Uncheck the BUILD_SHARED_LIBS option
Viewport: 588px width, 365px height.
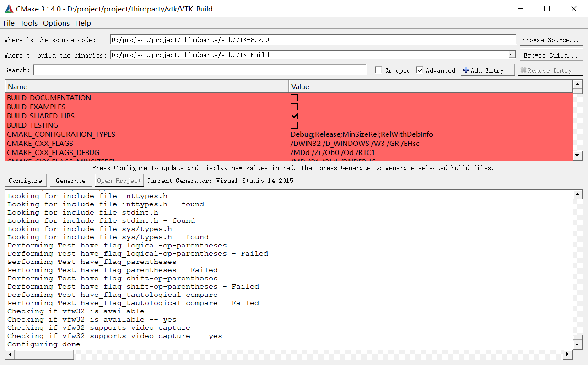294,116
